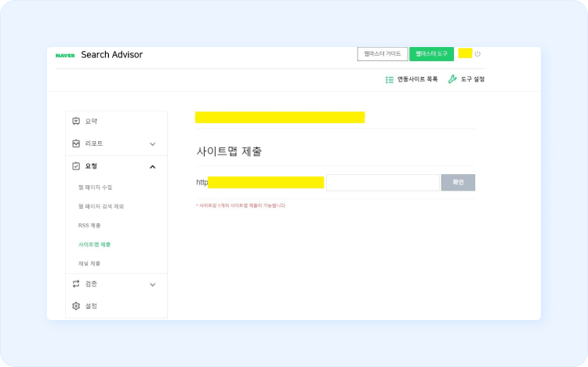Expand the 검증 section chevron
This screenshot has width=588, height=367.
click(152, 285)
